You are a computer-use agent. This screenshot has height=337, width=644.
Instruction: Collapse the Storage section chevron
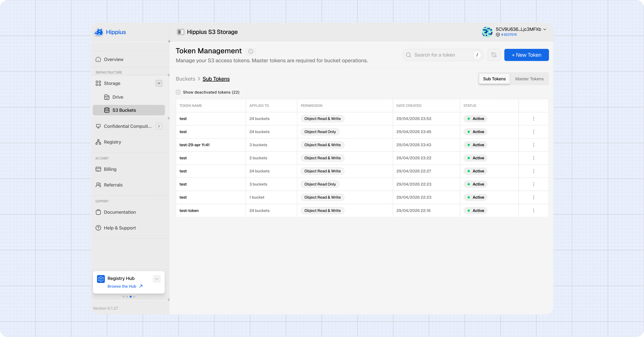(159, 83)
